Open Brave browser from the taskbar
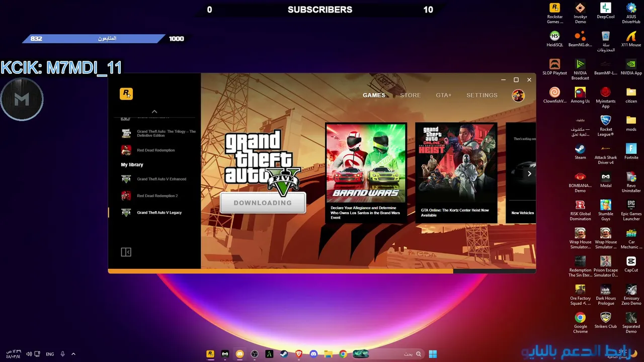 tap(299, 354)
